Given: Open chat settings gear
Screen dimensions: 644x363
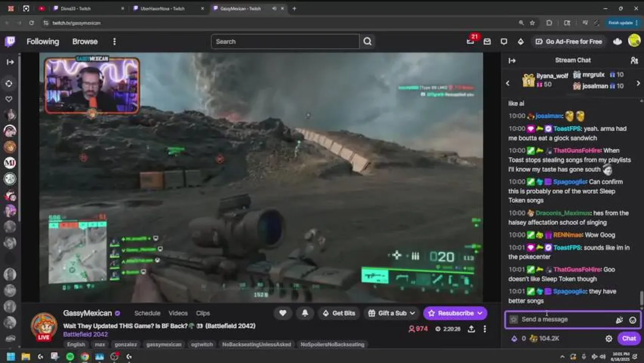Looking at the screenshot, I should click(x=609, y=339).
